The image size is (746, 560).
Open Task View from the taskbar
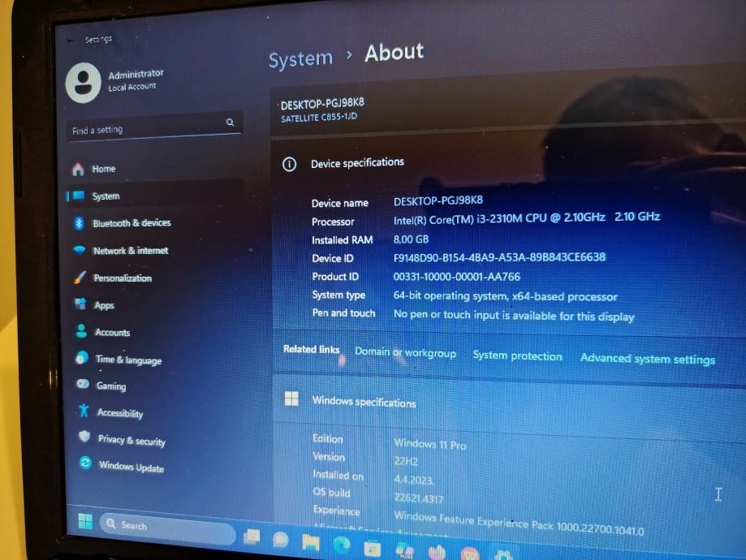tap(252, 536)
